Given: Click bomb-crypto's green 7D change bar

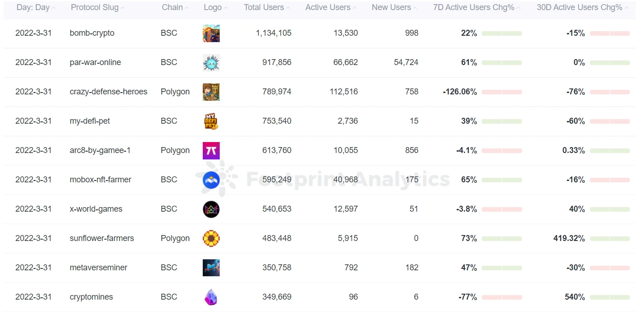Looking at the screenshot, I should coord(502,33).
